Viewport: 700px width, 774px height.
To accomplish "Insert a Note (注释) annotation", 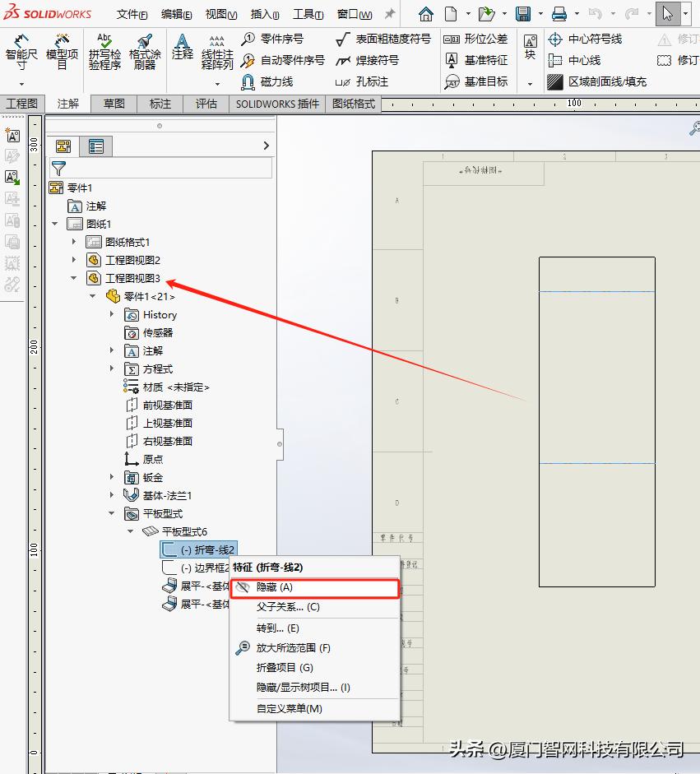I will (x=182, y=48).
